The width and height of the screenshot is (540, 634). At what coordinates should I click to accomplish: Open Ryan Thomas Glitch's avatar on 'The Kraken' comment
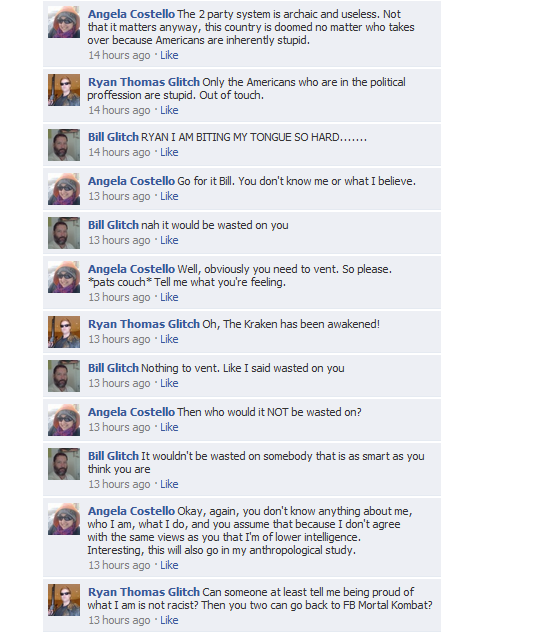point(64,332)
